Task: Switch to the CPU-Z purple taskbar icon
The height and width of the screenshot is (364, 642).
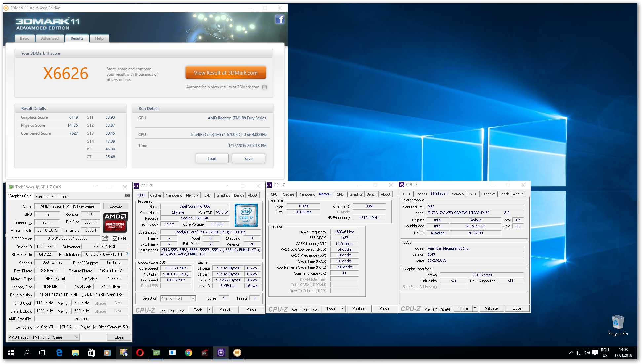Action: (x=221, y=353)
